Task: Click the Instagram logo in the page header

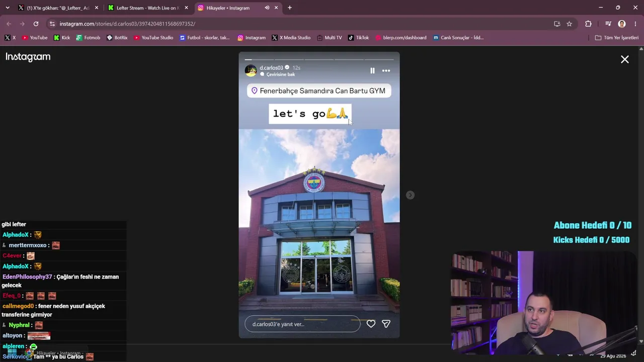Action: (28, 57)
